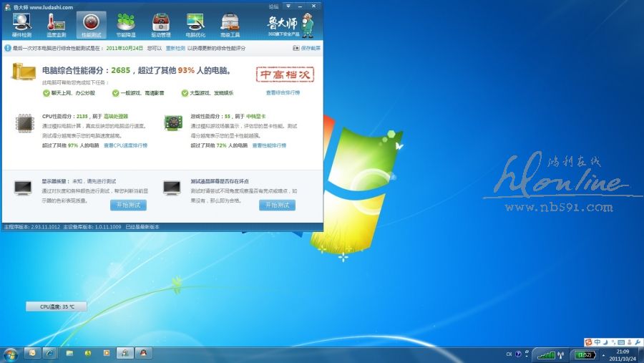
Task: Open the 高级工具 advanced tools tab
Action: tap(230, 25)
